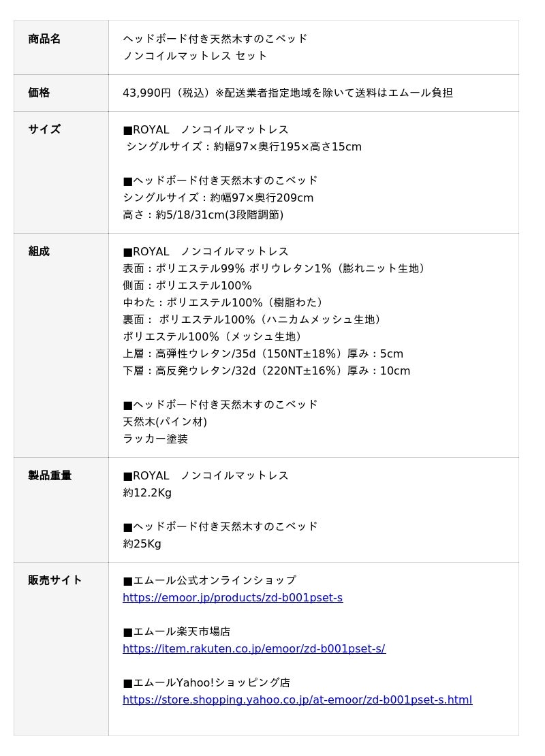Click the 約12.2Kg mattress weight text

tap(147, 492)
